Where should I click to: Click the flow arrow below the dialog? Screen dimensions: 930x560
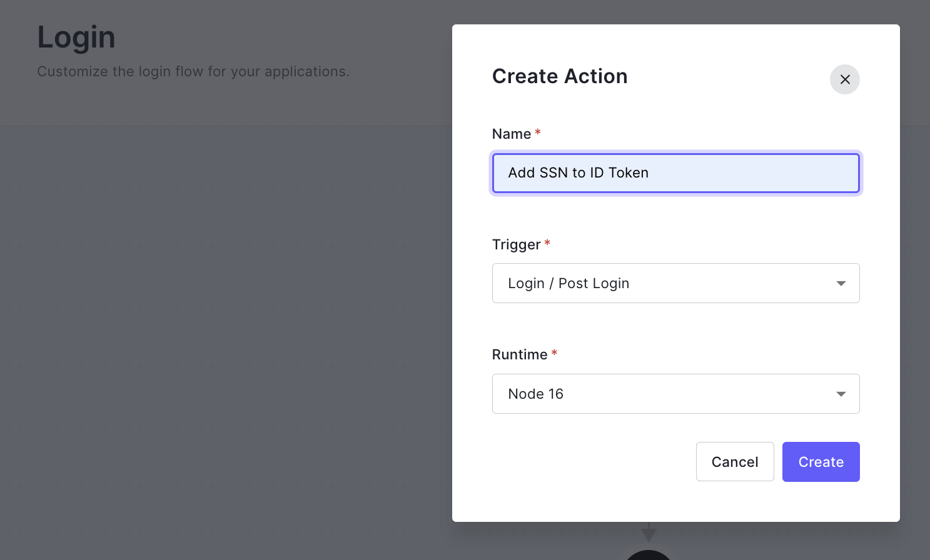[649, 532]
